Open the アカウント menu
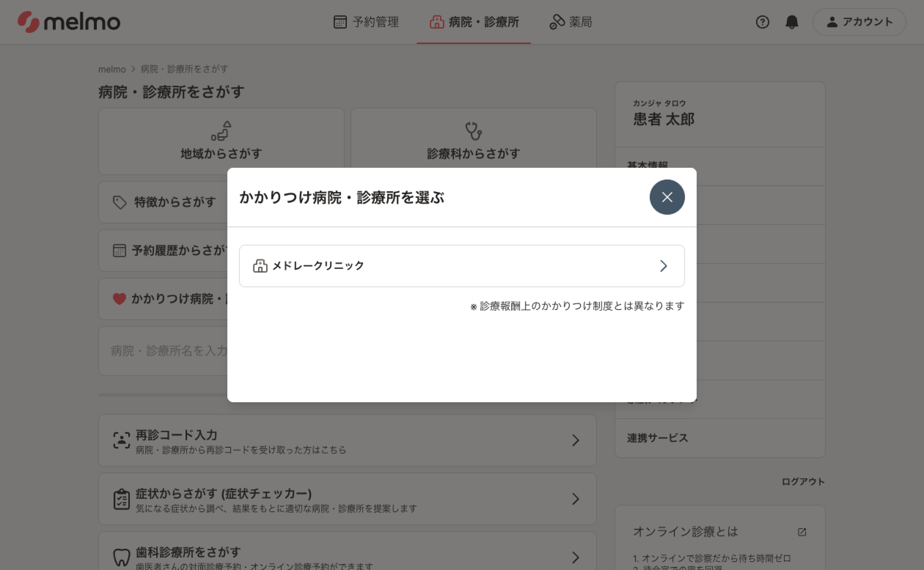Image resolution: width=924 pixels, height=570 pixels. pyautogui.click(x=859, y=22)
